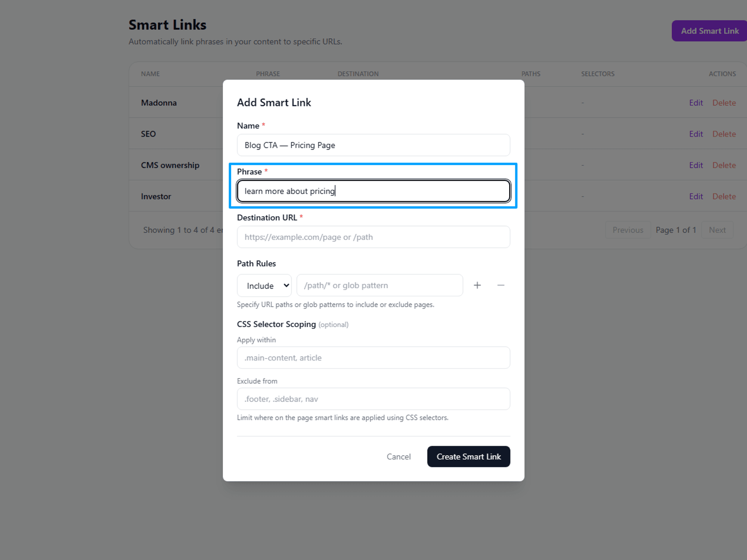Click the Create Smart Link button

pos(468,457)
